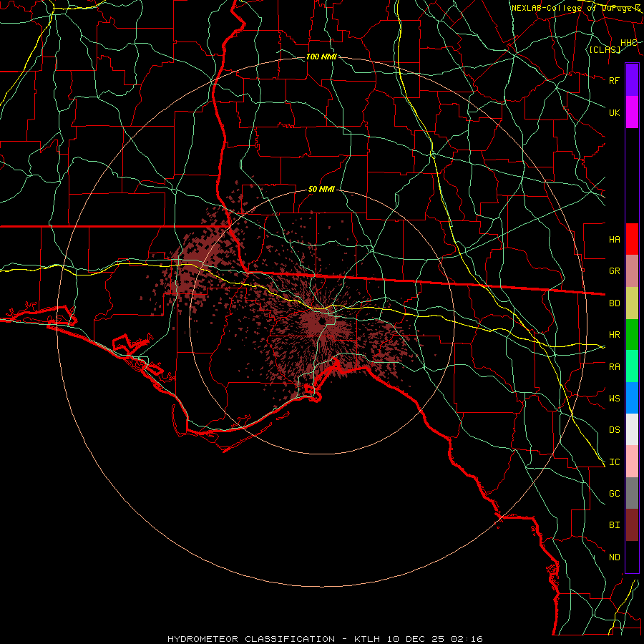Click the 02:16 timestamp
Image resolution: width=644 pixels, height=644 pixels.
(x=467, y=639)
